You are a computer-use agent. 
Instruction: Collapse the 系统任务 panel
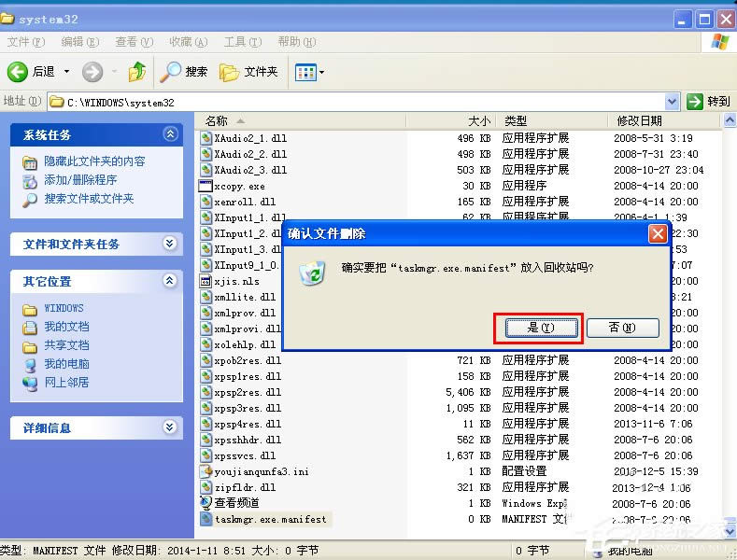pyautogui.click(x=169, y=134)
